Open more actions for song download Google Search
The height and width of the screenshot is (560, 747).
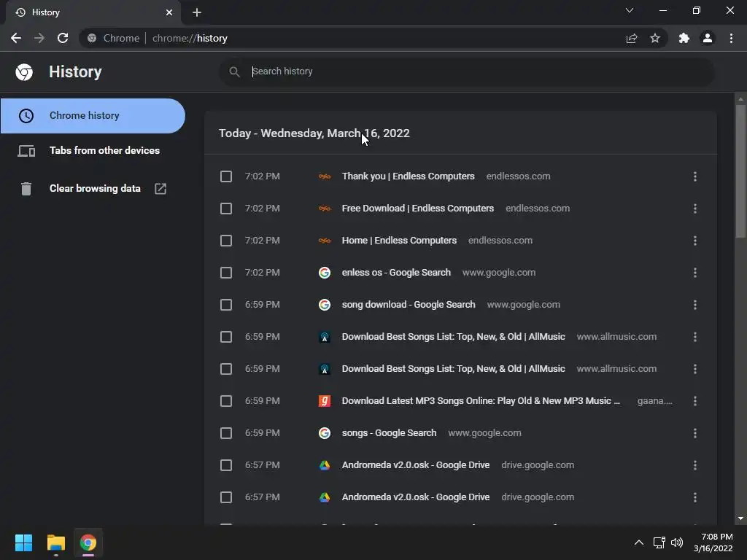[x=695, y=305]
